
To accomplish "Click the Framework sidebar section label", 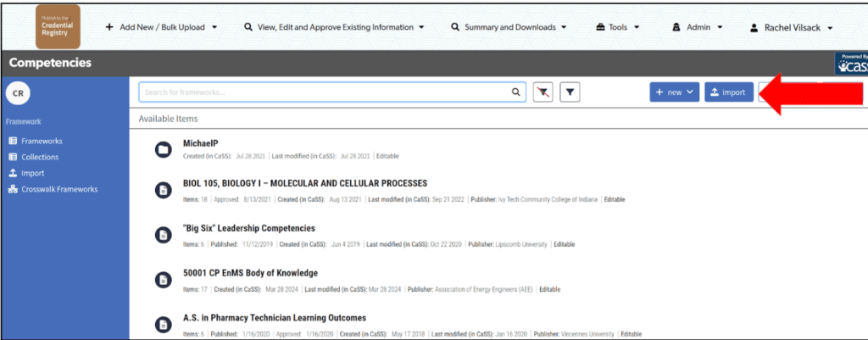I will coord(24,122).
